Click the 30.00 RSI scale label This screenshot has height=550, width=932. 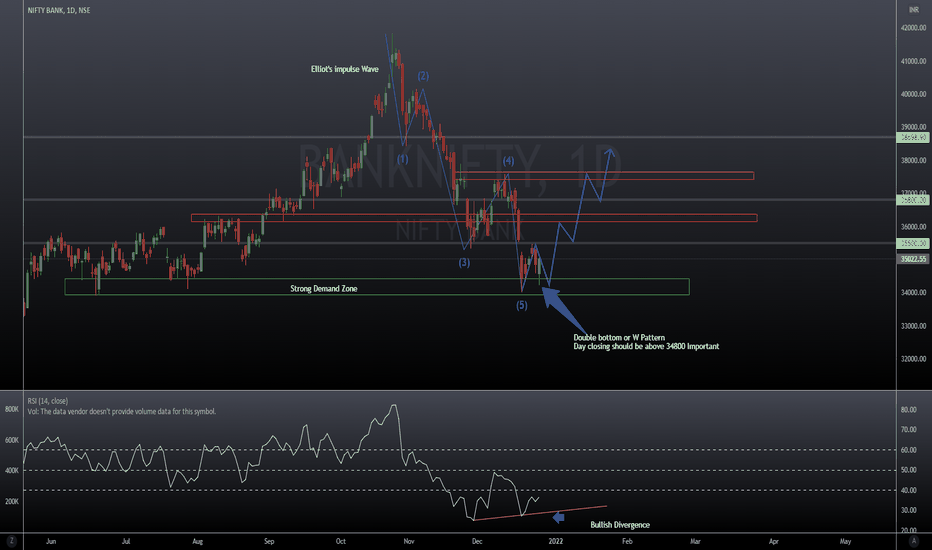[908, 510]
